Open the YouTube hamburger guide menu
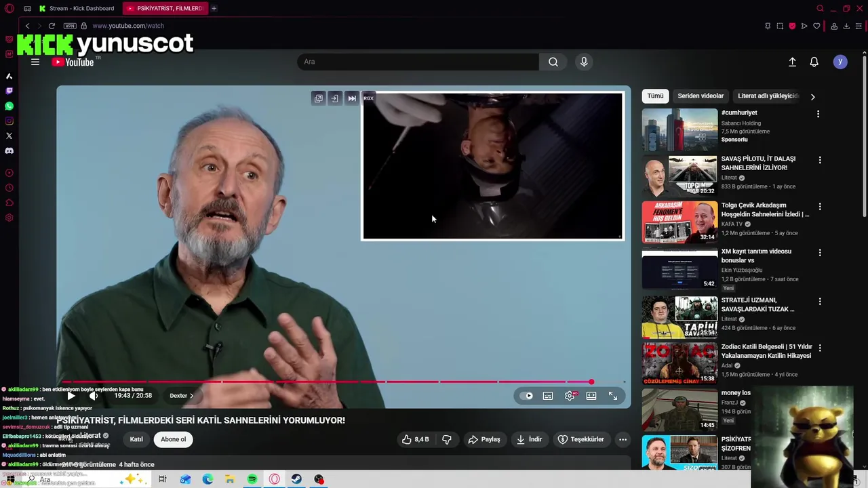The height and width of the screenshot is (488, 868). coord(35,62)
